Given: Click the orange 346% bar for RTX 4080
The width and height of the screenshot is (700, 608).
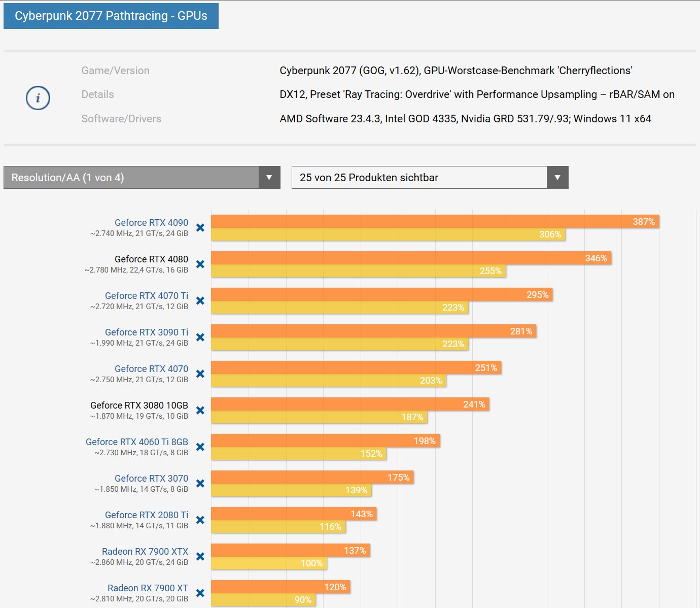Looking at the screenshot, I should tap(411, 258).
